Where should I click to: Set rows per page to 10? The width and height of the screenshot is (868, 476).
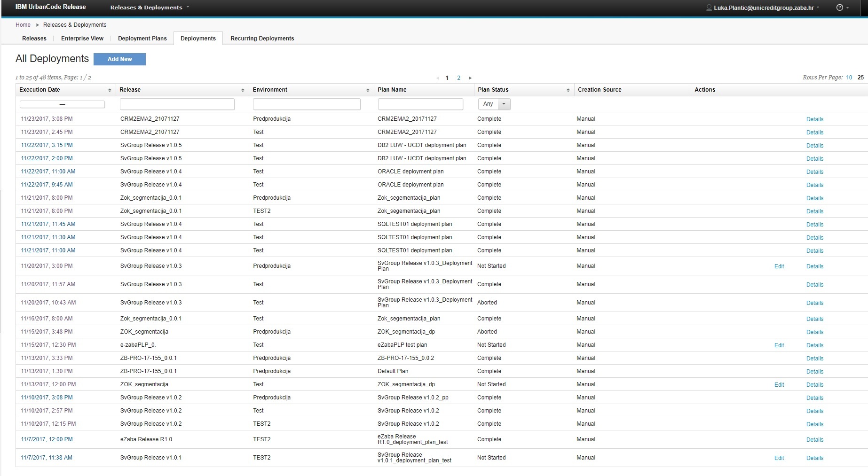tap(849, 78)
